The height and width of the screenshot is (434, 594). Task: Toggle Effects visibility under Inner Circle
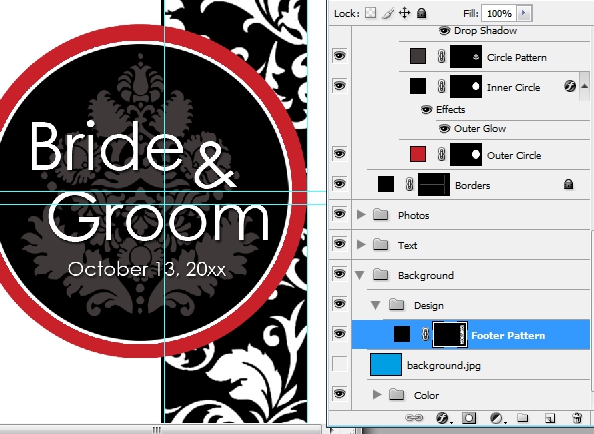coord(427,110)
